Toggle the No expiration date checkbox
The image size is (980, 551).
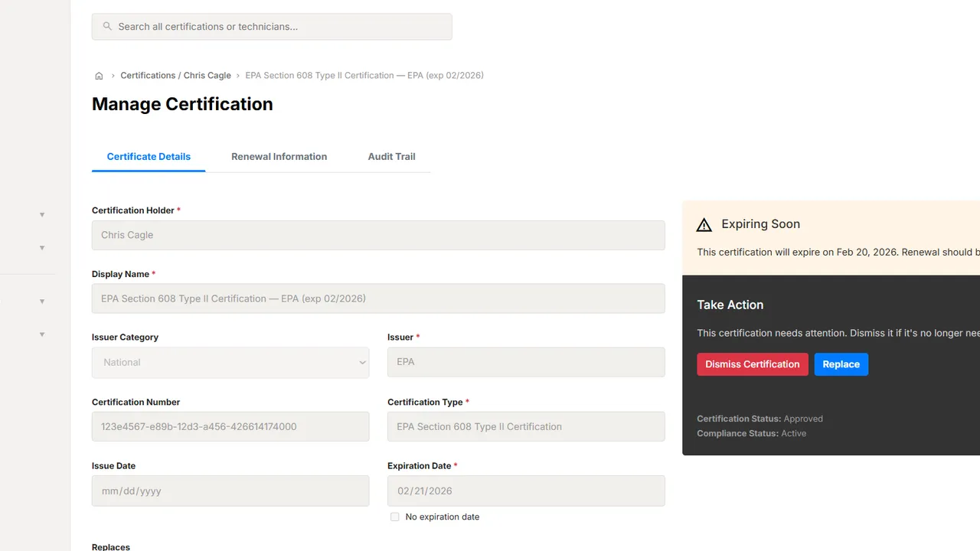395,517
